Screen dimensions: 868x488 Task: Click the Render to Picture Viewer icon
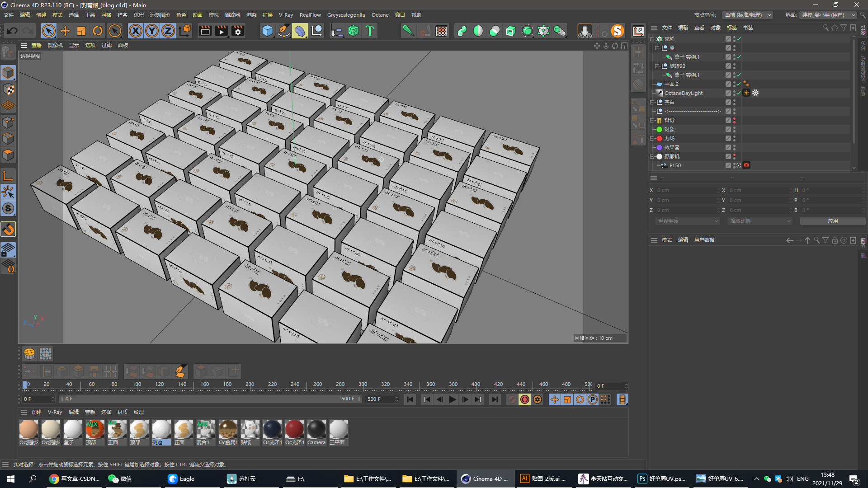pyautogui.click(x=221, y=31)
